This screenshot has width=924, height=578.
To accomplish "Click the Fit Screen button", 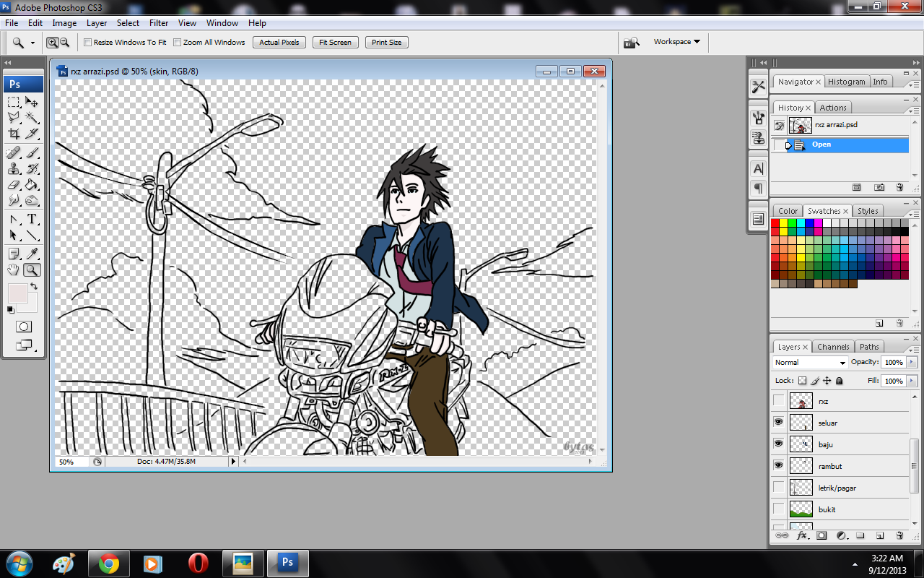I will (336, 43).
